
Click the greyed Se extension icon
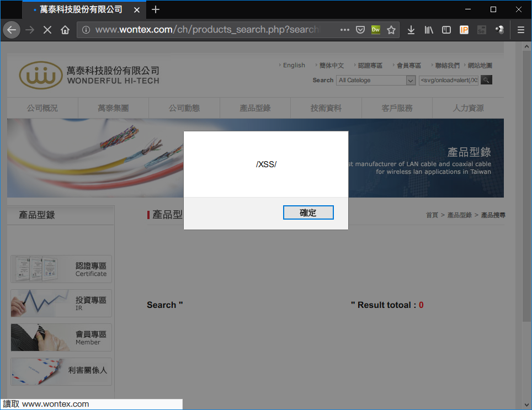(x=481, y=30)
